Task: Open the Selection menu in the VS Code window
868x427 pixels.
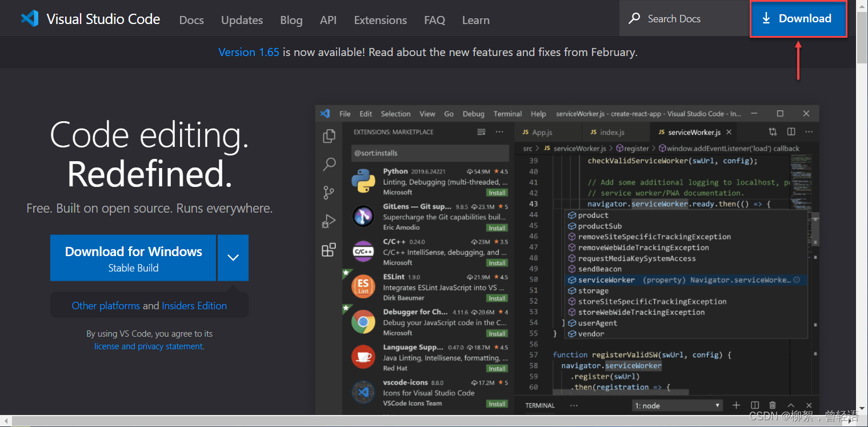Action: [x=395, y=114]
